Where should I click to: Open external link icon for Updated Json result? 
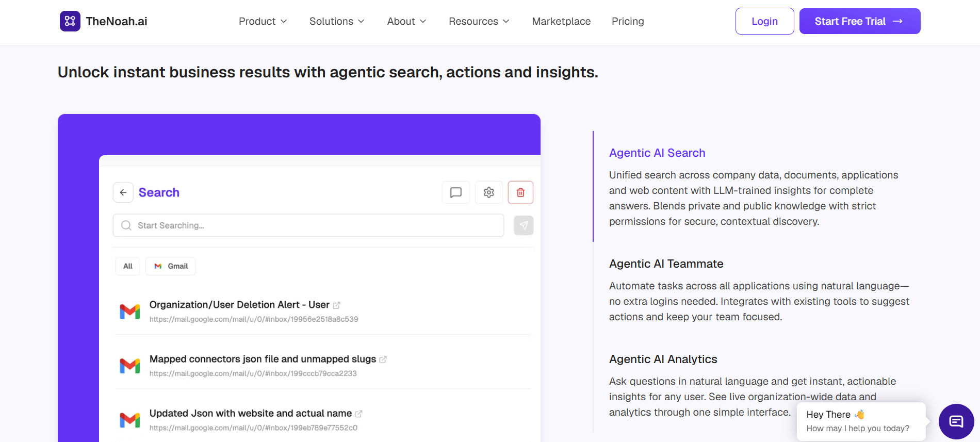point(359,414)
